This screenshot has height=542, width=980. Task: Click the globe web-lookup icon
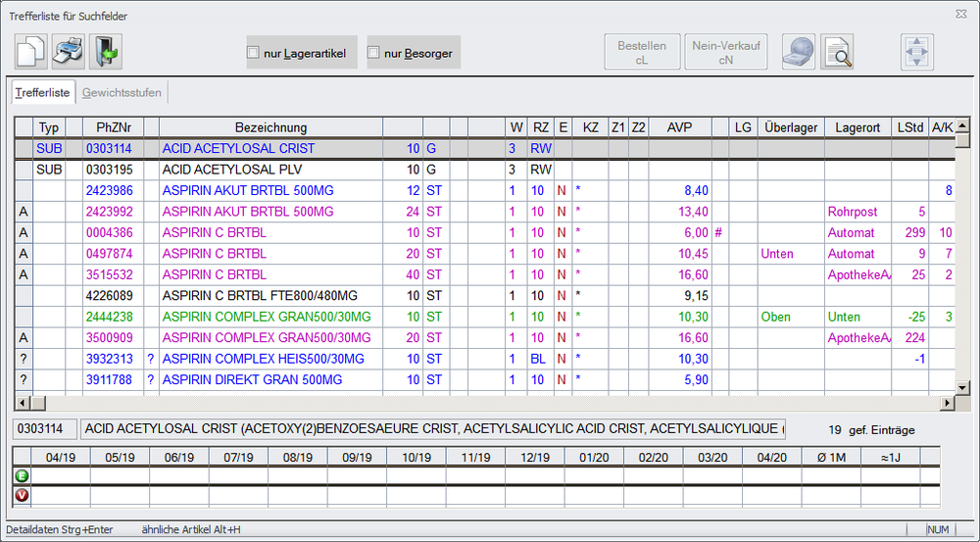(x=799, y=52)
